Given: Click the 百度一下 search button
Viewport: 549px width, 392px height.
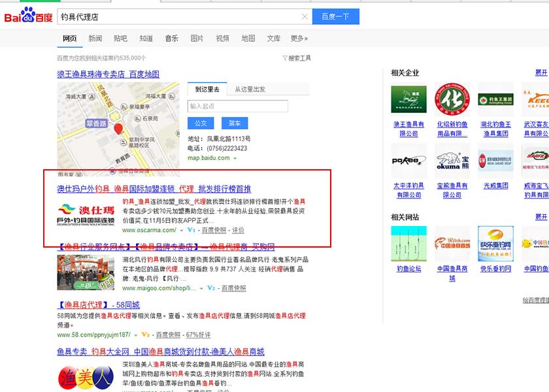Looking at the screenshot, I should pos(335,16).
